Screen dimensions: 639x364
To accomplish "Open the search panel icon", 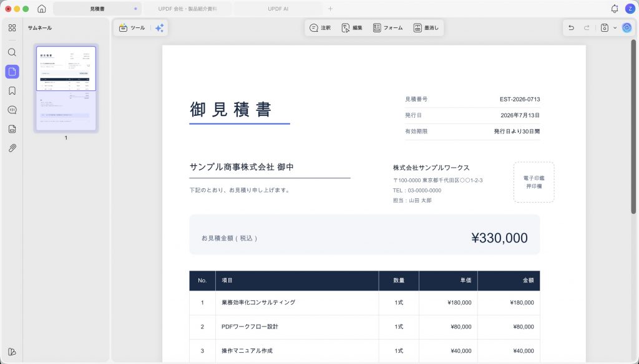I will point(12,52).
